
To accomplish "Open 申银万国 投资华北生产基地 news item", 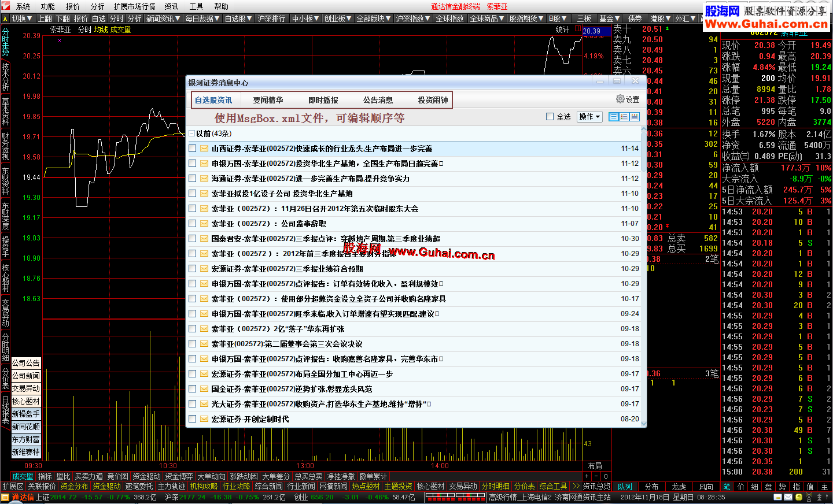I will pos(327,164).
